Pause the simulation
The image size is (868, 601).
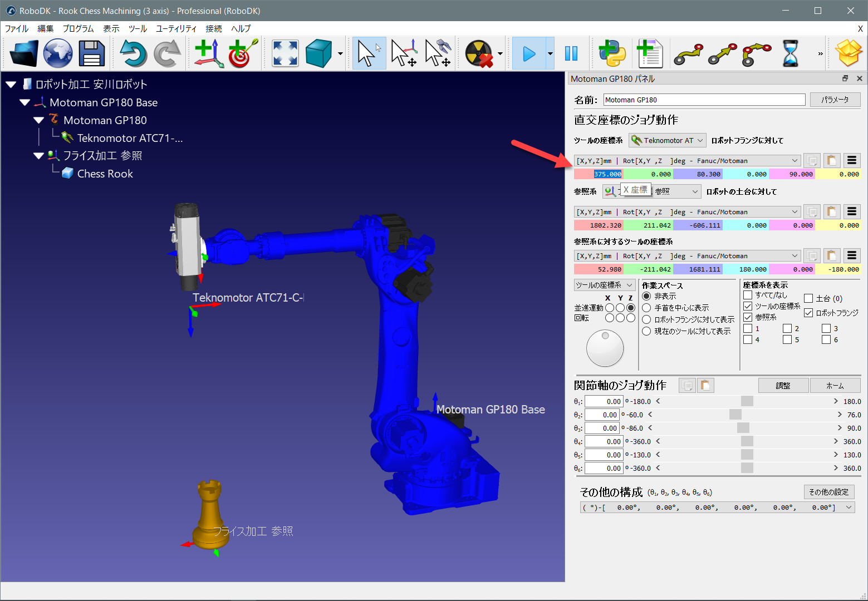coord(571,53)
